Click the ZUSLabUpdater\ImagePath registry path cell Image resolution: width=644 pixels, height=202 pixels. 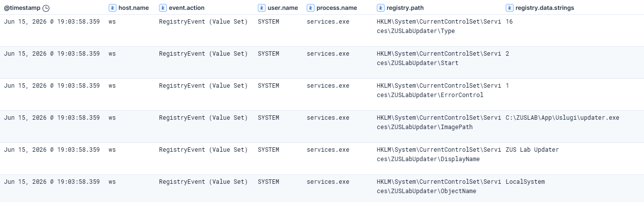439,123
